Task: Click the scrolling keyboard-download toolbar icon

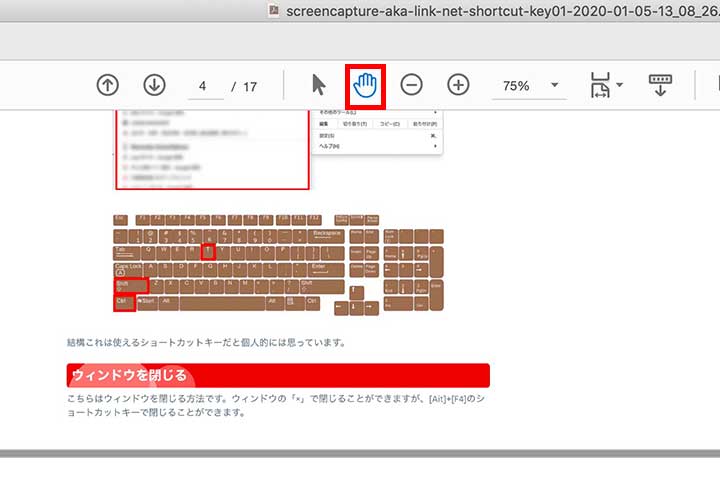Action: (x=660, y=85)
